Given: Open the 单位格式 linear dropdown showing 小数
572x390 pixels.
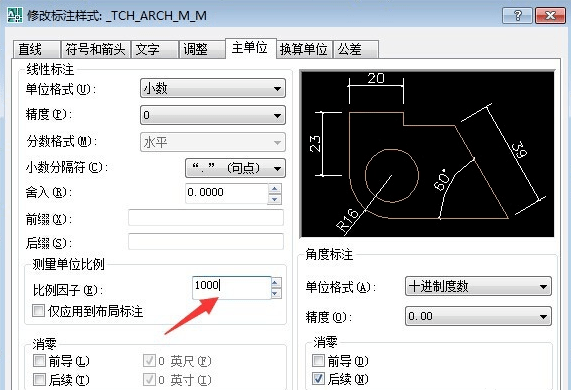Looking at the screenshot, I should 213,88.
